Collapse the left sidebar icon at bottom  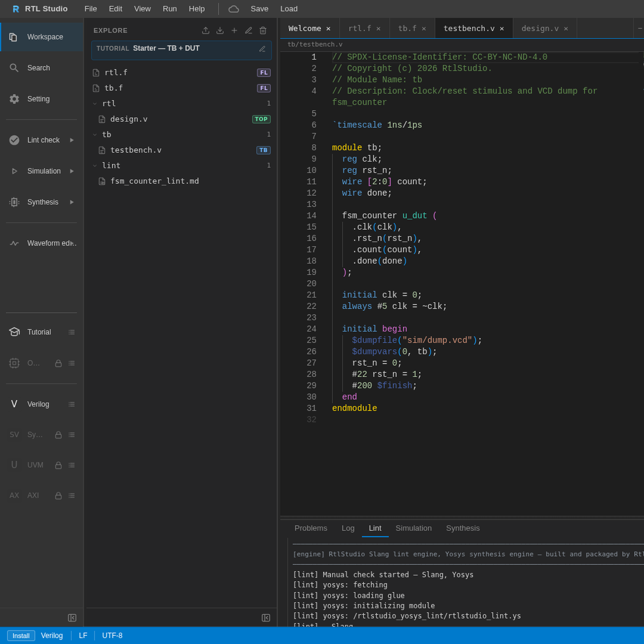tap(72, 618)
